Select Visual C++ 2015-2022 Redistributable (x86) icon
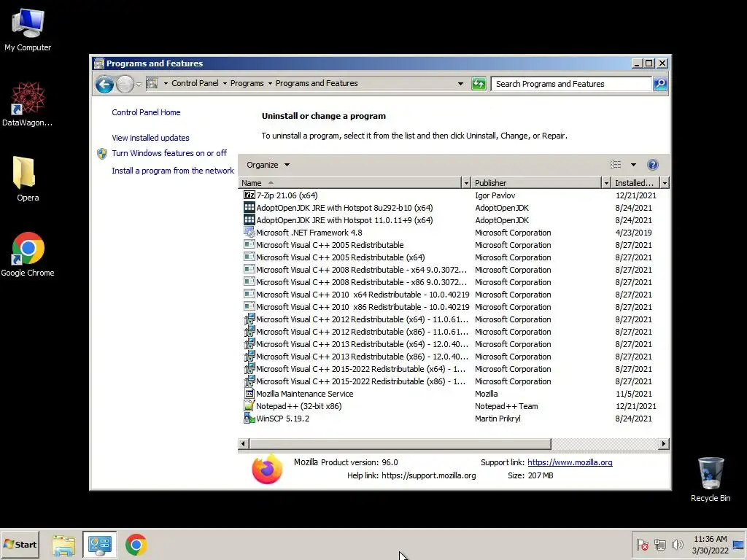Image resolution: width=747 pixels, height=560 pixels. (249, 381)
